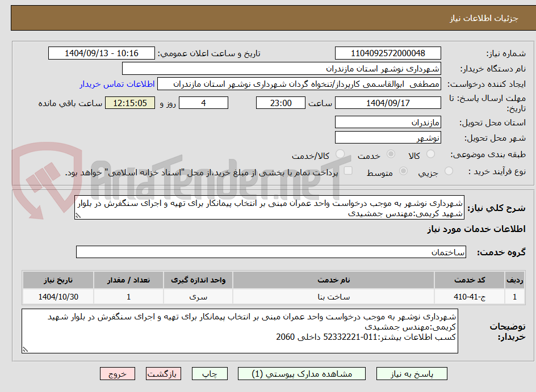Click the چاپ print button
Screen dimensions: 536x392
(210, 373)
